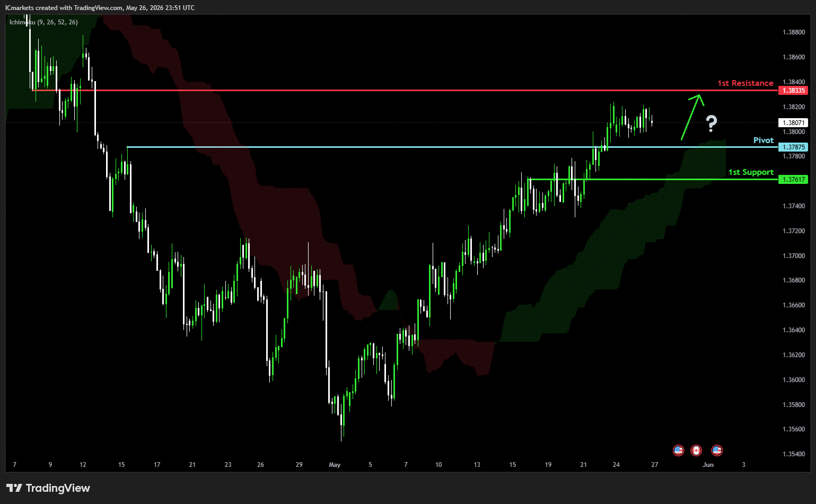Open the Ichimoku (9, 26, 52, 26) indicator label

point(43,22)
